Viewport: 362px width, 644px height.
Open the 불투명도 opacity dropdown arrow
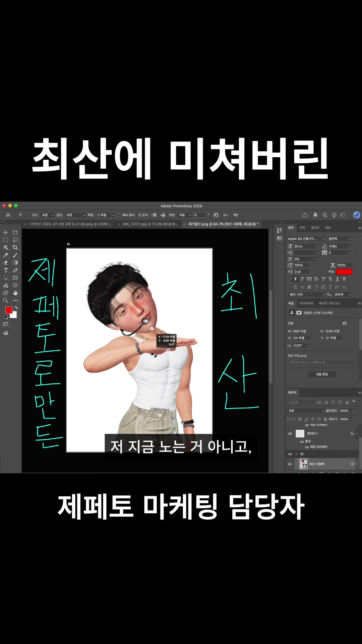pyautogui.click(x=353, y=411)
